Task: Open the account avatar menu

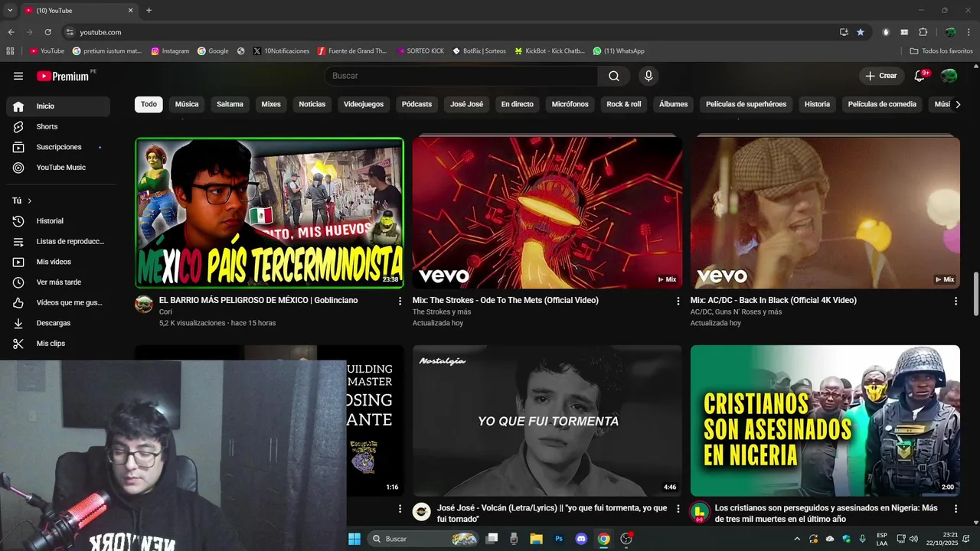Action: [x=949, y=76]
